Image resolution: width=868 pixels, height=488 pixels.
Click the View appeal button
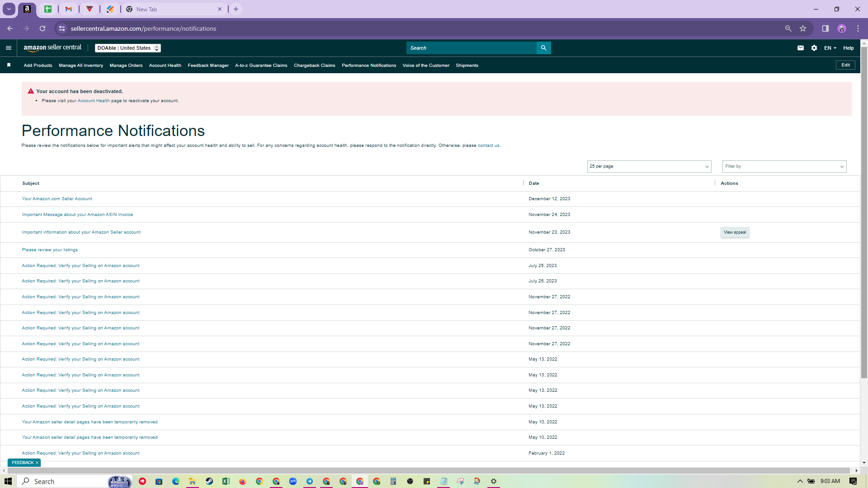coord(735,232)
